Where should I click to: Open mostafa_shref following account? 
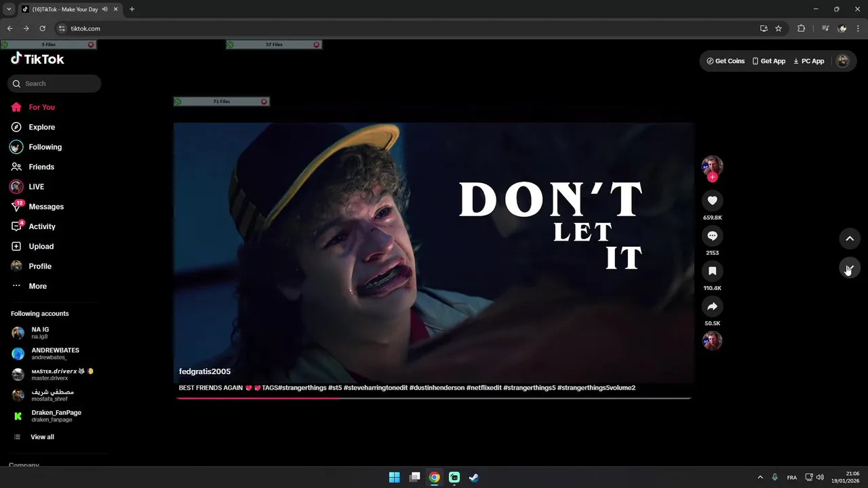[54, 395]
